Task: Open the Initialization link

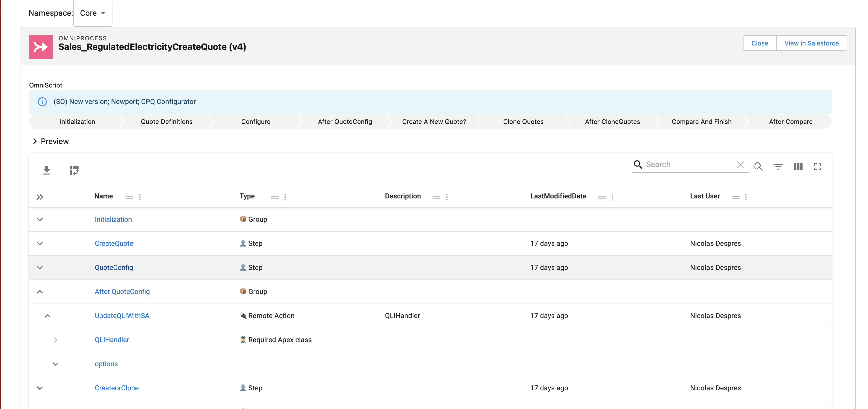Action: click(113, 219)
